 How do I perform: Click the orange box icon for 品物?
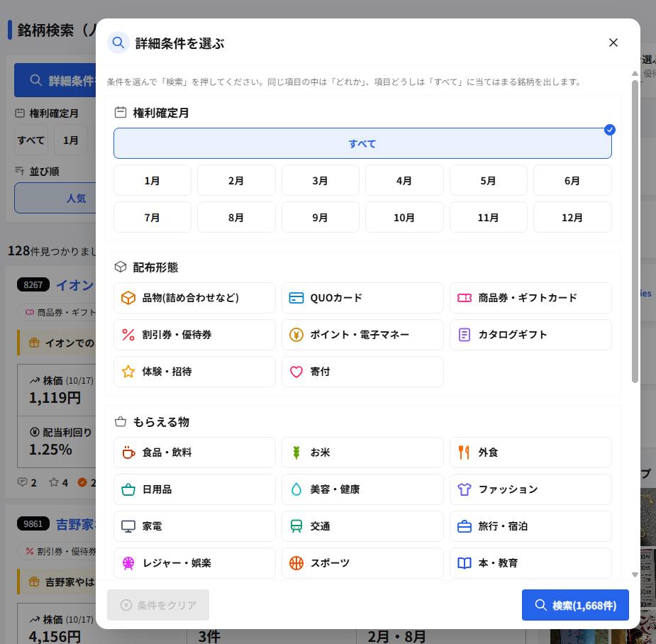click(x=128, y=298)
